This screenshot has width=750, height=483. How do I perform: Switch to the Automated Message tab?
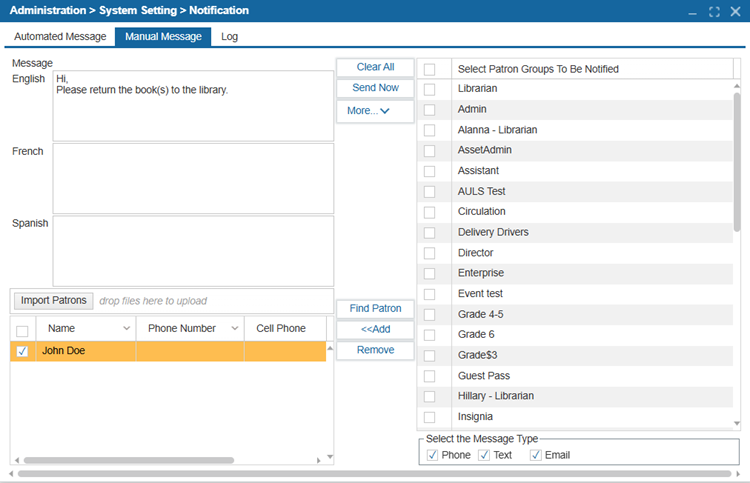pos(60,37)
